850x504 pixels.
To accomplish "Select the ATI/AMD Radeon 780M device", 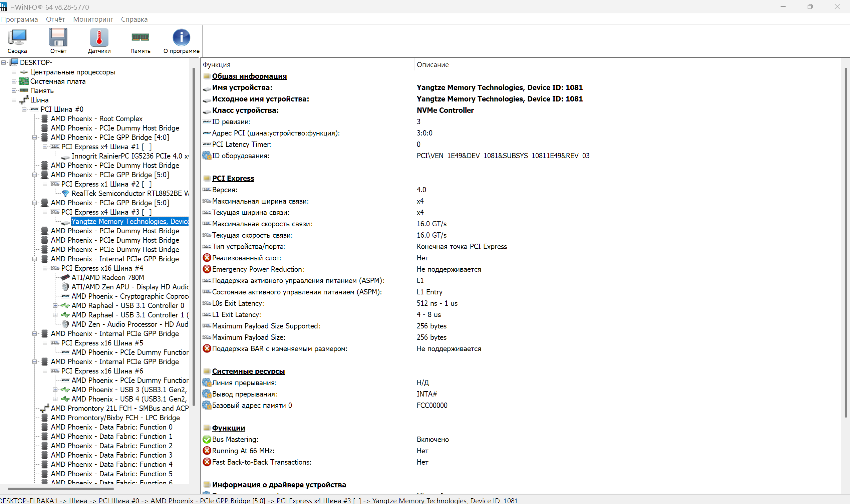I will pyautogui.click(x=108, y=277).
